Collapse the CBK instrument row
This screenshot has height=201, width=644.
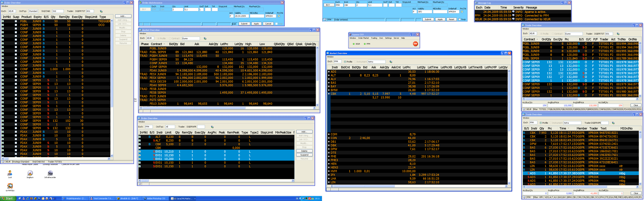point(329,94)
